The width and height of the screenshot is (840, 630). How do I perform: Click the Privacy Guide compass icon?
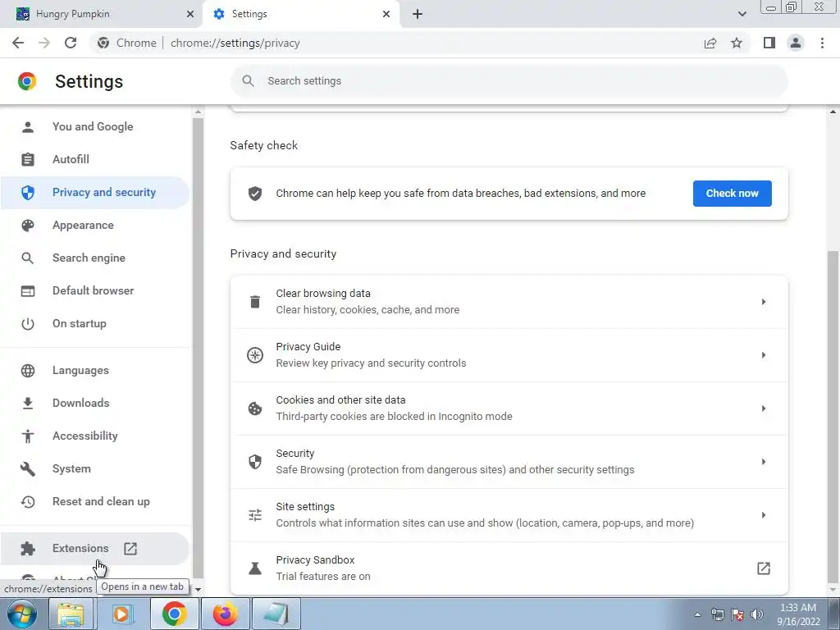(x=255, y=355)
